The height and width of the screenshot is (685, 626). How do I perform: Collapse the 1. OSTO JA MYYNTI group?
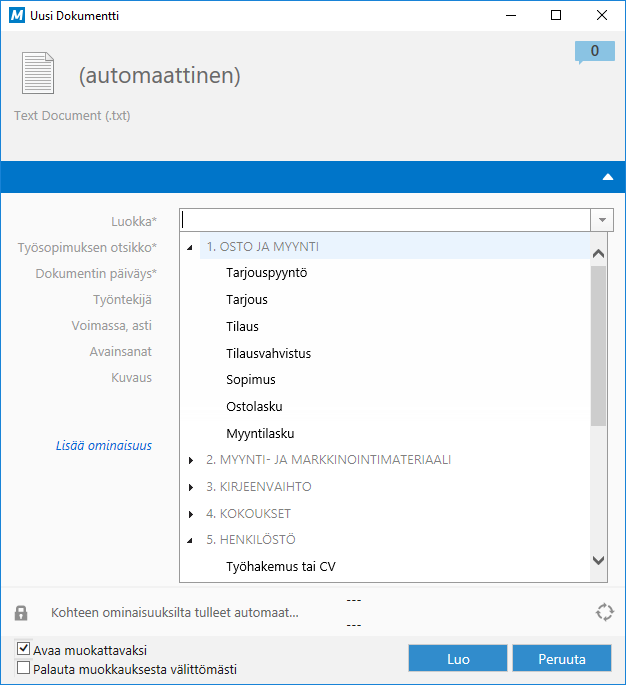(191, 247)
